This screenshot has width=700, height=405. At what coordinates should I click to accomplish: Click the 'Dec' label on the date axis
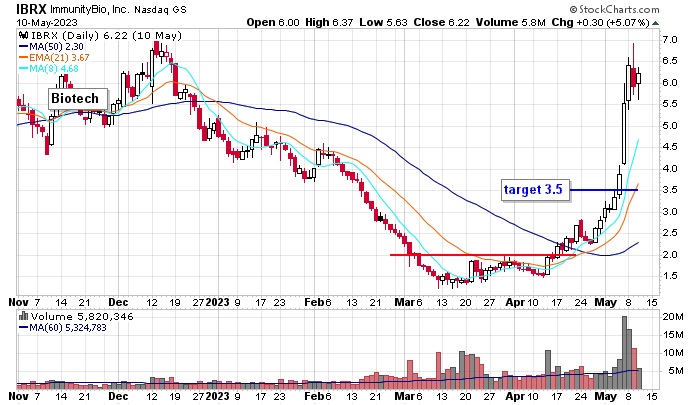(118, 301)
